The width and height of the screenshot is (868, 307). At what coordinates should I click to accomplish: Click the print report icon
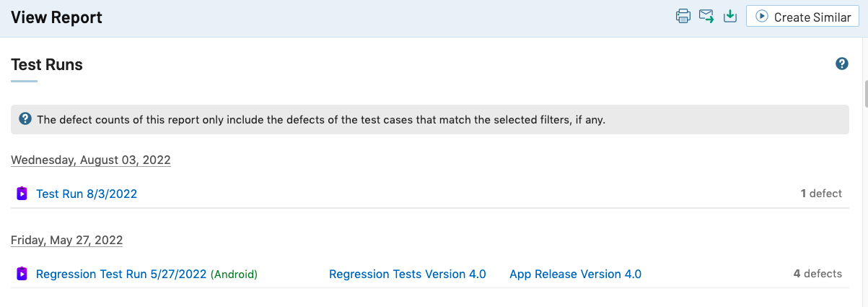click(683, 17)
